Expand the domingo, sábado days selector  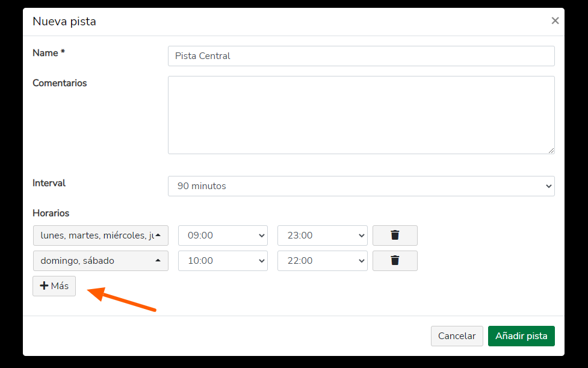coord(101,261)
